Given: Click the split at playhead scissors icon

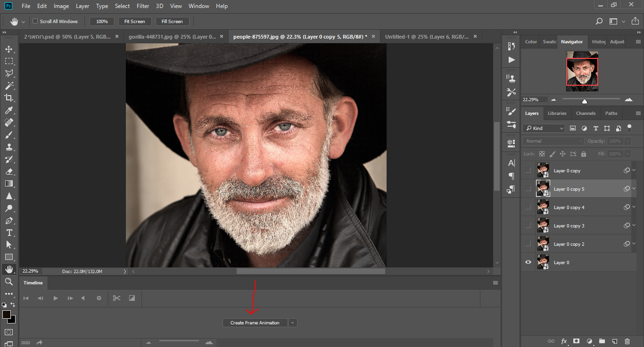Looking at the screenshot, I should 117,298.
